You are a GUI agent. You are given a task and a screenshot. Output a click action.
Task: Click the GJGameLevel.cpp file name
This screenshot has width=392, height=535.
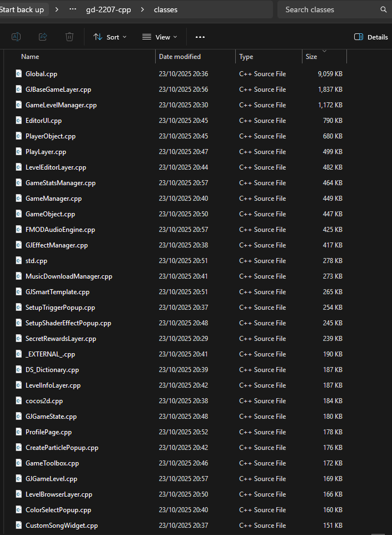[x=51, y=479]
